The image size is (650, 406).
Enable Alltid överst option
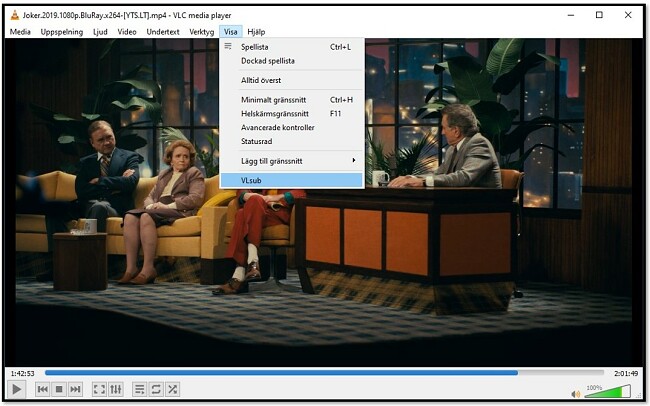click(x=291, y=80)
